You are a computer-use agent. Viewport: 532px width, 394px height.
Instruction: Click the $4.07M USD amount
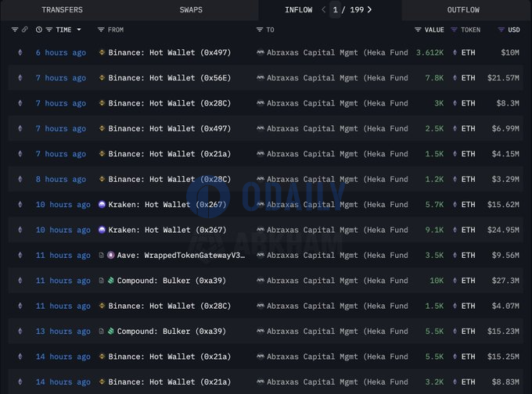(x=505, y=306)
